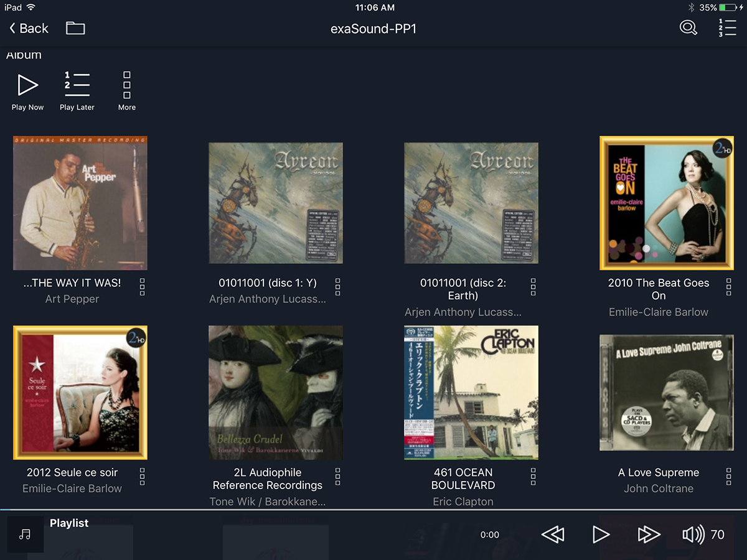Open the Seule ce soir album cover
747x560 pixels.
(x=80, y=393)
